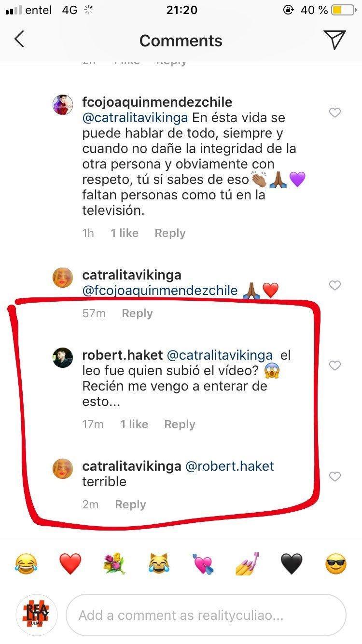View the '1 like' count on robert.haket's comment
The image size is (362, 644).
(x=134, y=424)
